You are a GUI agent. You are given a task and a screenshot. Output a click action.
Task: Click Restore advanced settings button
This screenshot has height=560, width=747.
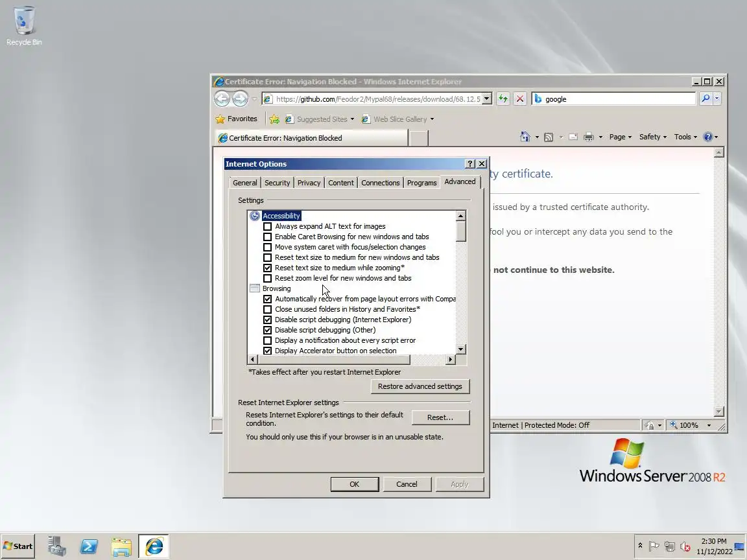click(x=420, y=386)
